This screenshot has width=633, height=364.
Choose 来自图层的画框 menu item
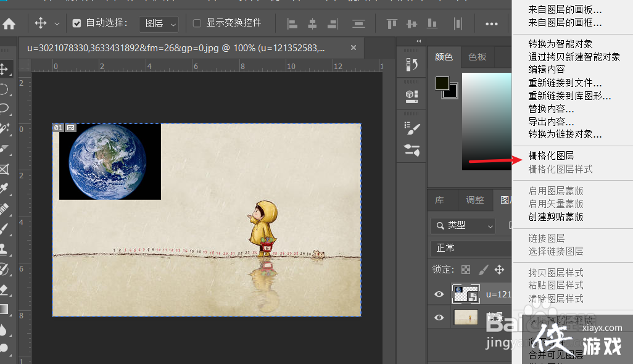point(565,23)
